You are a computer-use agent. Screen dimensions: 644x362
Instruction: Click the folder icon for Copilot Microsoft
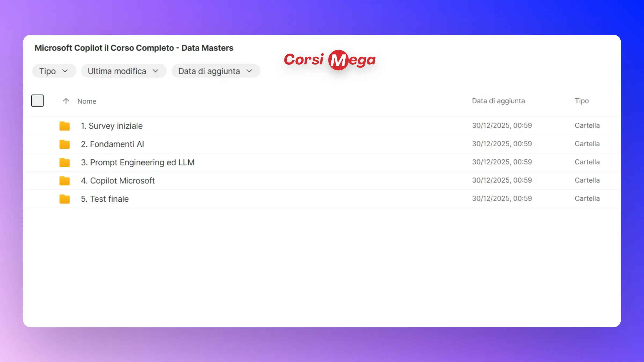coord(64,180)
